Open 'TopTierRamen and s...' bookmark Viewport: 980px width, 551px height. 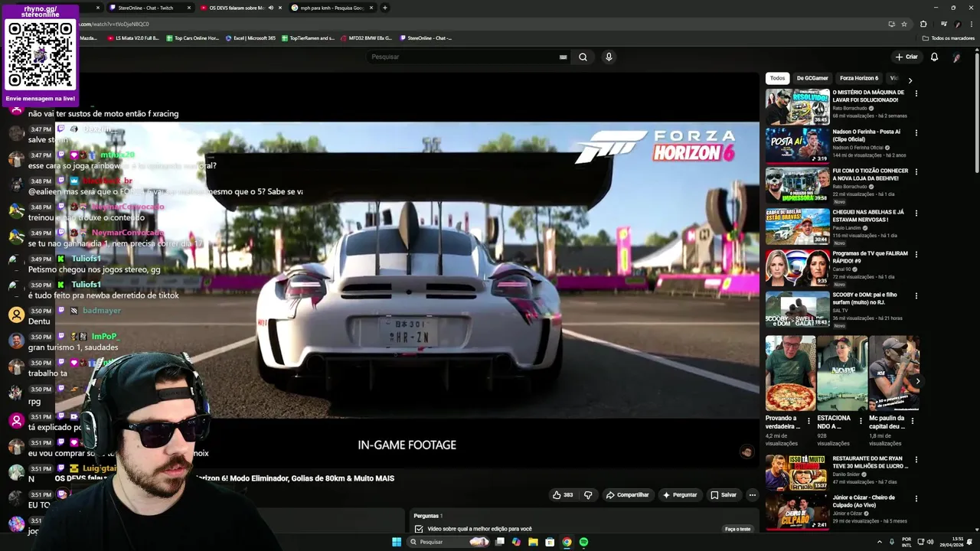coord(308,38)
